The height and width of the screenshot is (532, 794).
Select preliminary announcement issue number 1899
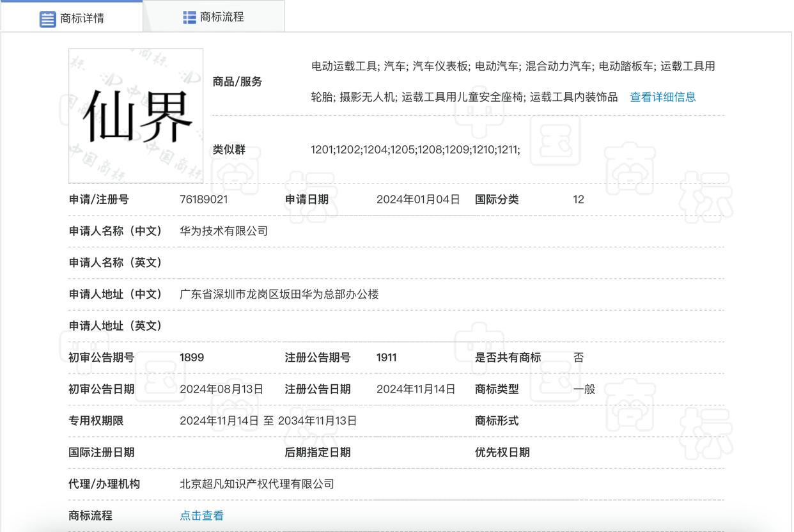(192, 357)
